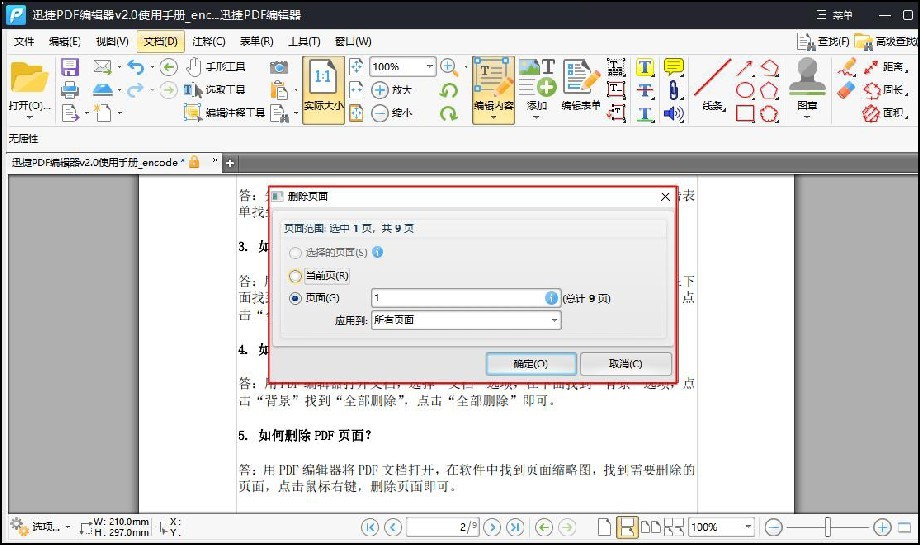Viewport: 920px width, 545px height.
Task: Open the apply-to (应用到) dropdown
Action: (466, 320)
